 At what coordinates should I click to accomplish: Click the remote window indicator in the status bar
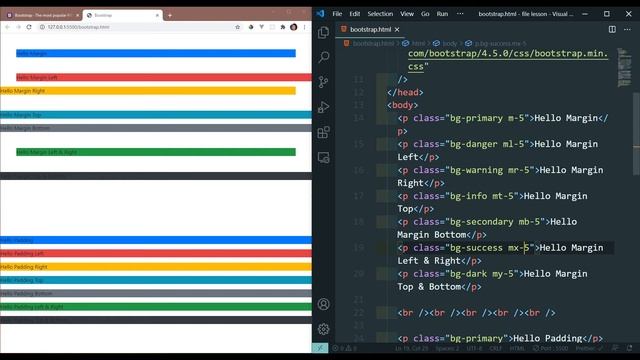[x=320, y=348]
